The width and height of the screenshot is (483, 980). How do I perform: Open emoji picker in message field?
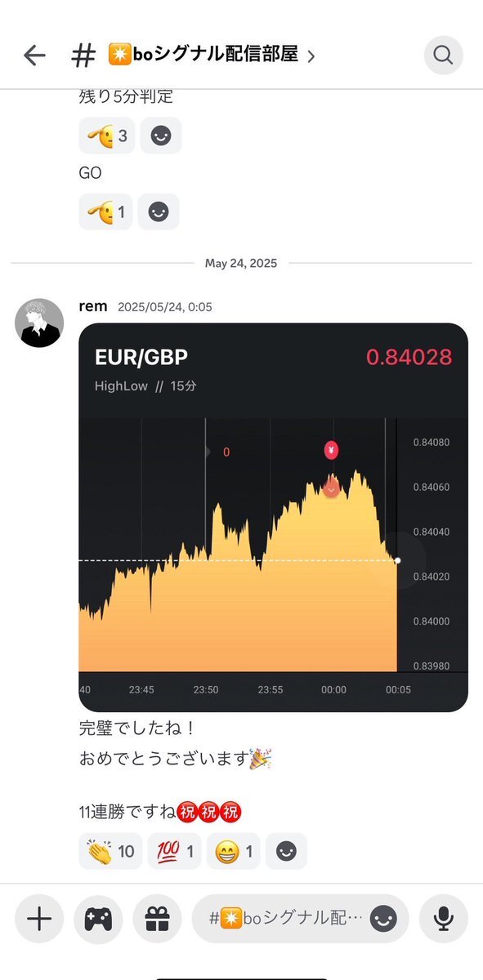(x=383, y=920)
